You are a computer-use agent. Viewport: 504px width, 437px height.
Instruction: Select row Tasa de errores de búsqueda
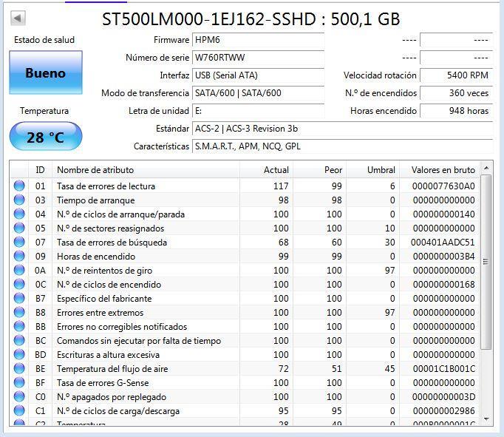point(245,242)
